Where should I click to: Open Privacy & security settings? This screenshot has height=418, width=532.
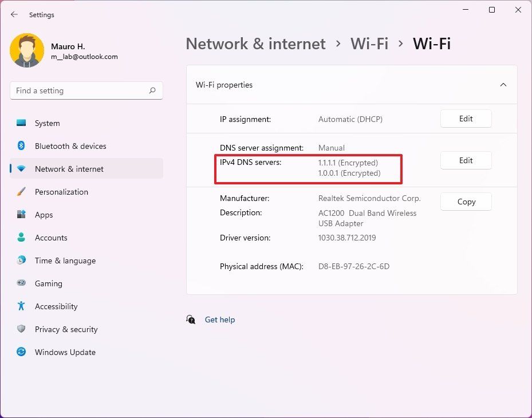[x=21, y=329]
